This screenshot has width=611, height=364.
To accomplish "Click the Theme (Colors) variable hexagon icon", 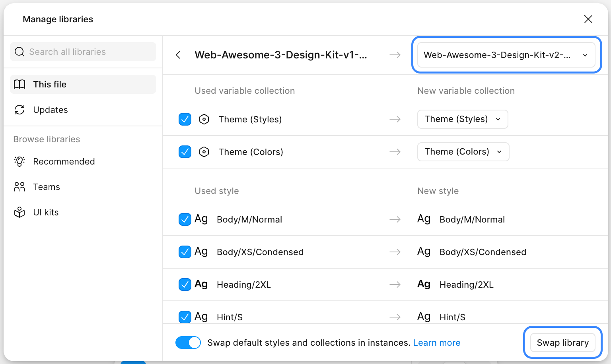I will coord(204,152).
